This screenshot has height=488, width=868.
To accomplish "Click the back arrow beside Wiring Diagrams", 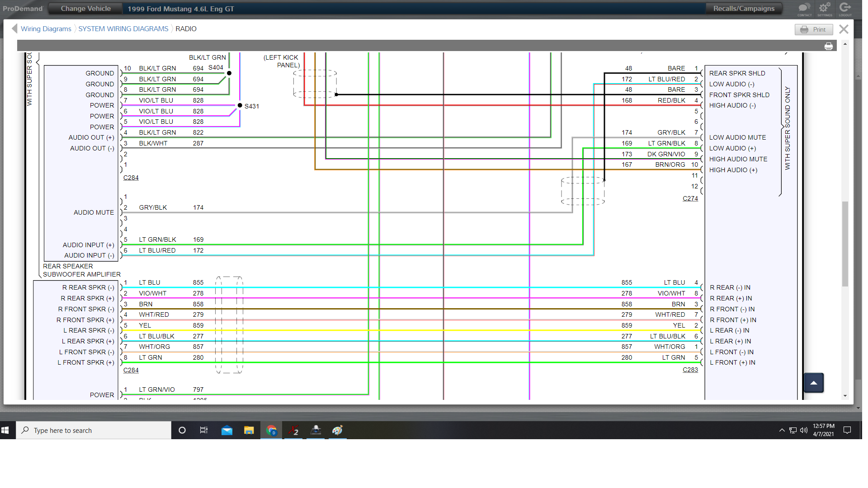I will [14, 29].
